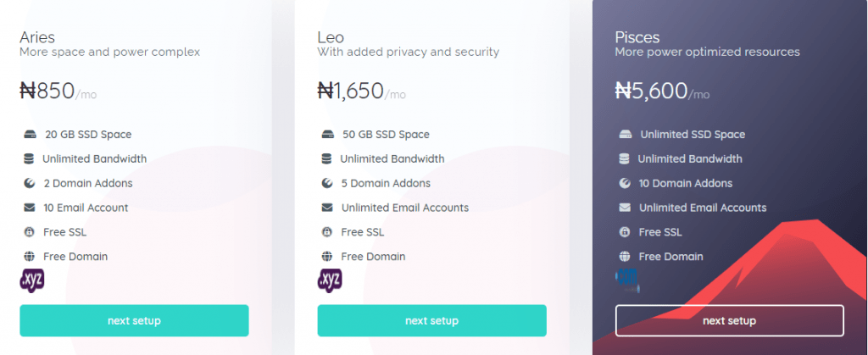Click the Pisces .com domain badge
868x355 pixels.
627,280
